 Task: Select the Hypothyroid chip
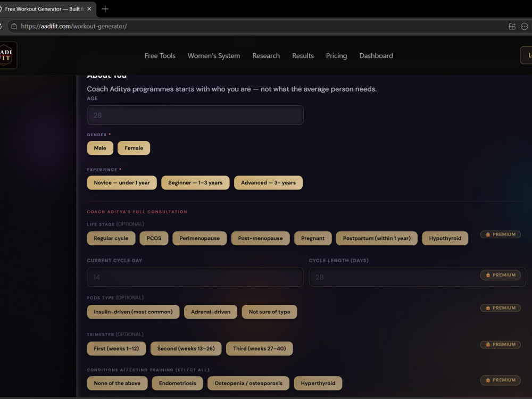pos(445,238)
